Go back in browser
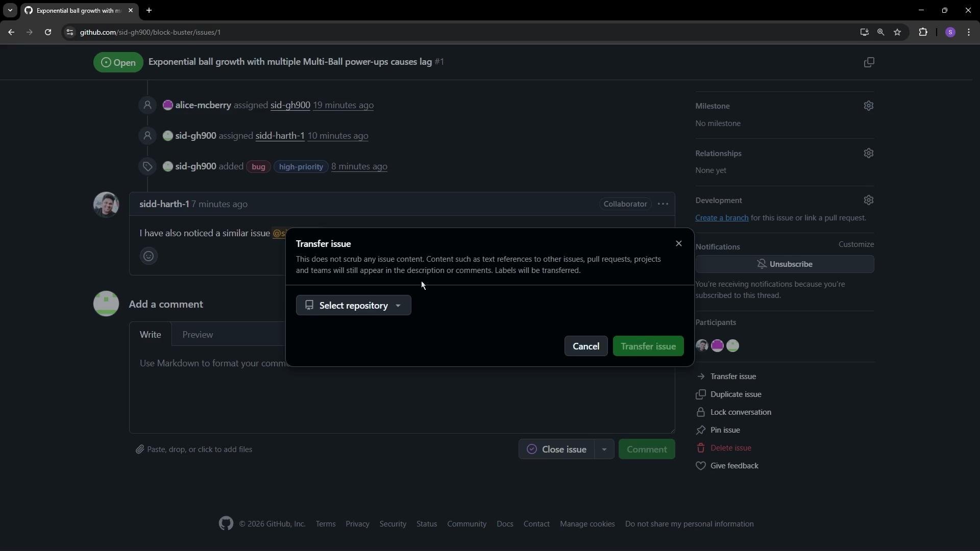 11,32
